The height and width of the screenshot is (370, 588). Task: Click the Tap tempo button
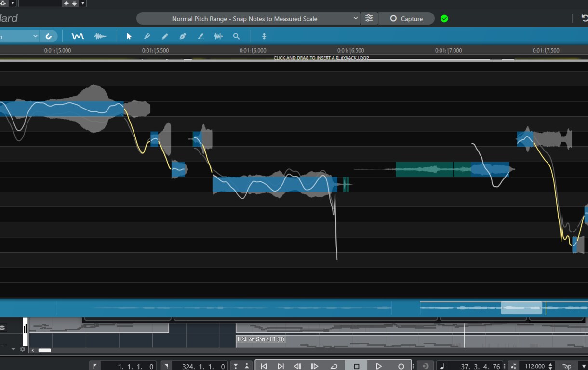click(x=567, y=366)
